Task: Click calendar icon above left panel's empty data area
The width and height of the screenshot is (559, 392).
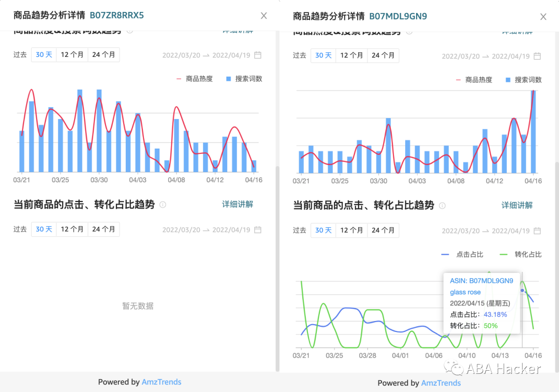Action: (x=258, y=229)
